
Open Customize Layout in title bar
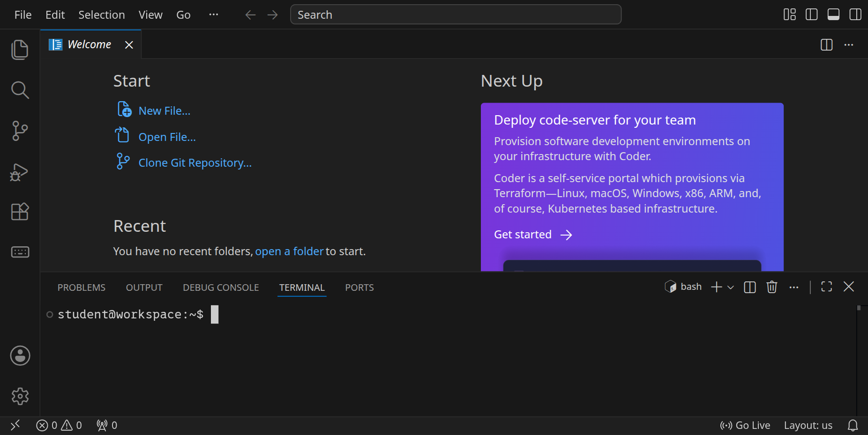[x=790, y=15]
